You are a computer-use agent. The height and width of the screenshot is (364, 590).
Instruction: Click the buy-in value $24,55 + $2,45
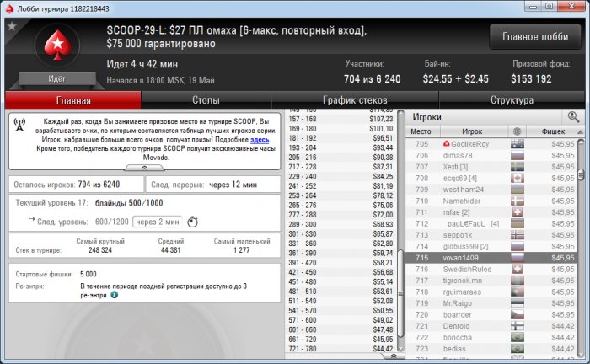click(x=455, y=79)
